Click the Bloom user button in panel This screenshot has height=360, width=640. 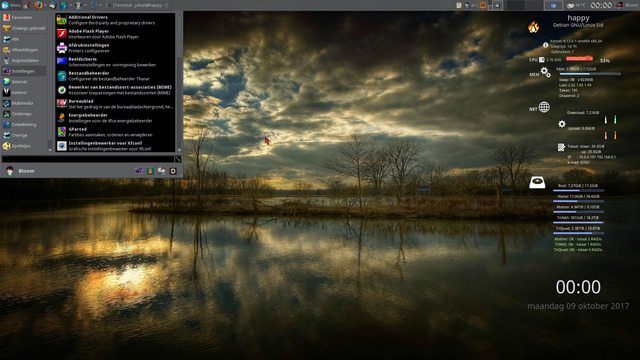click(x=627, y=5)
